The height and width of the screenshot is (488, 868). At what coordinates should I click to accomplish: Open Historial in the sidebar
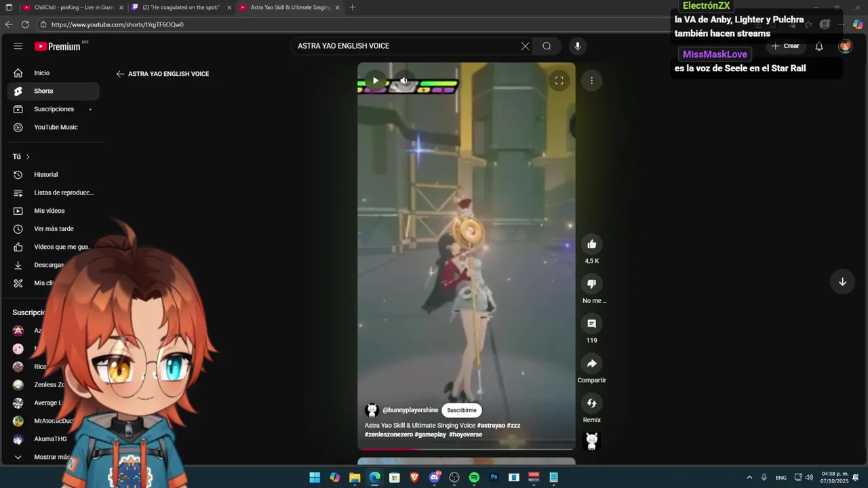[53, 175]
